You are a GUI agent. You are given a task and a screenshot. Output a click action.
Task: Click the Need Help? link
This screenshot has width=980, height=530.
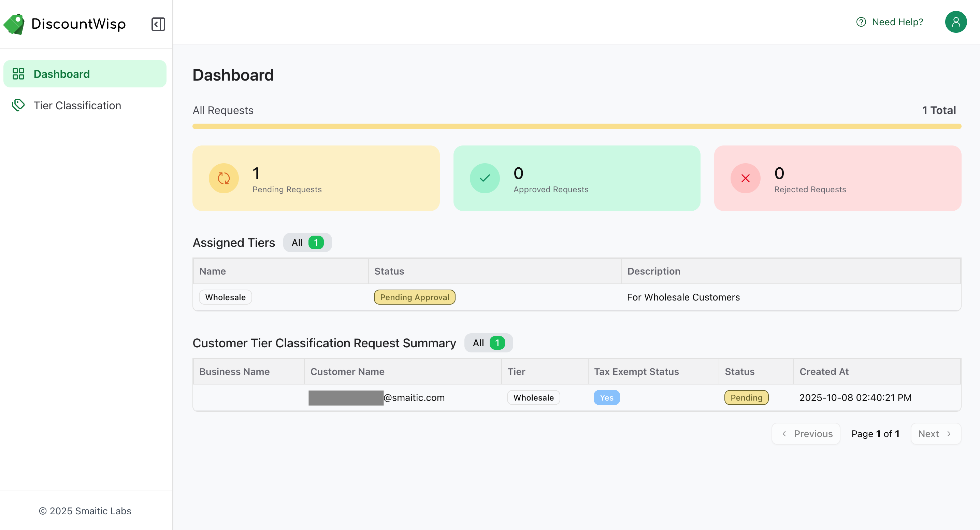coord(897,22)
